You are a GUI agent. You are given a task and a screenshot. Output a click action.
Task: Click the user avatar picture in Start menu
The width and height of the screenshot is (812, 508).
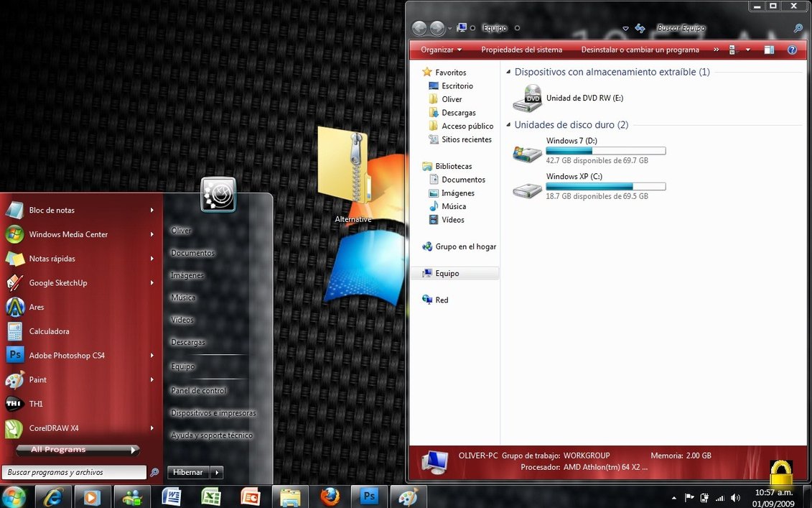pos(218,195)
